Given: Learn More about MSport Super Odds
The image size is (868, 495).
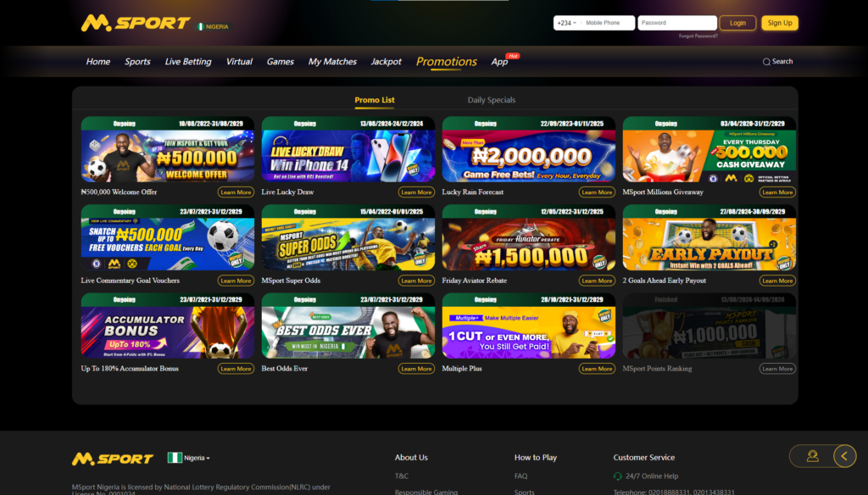Looking at the screenshot, I should [416, 281].
